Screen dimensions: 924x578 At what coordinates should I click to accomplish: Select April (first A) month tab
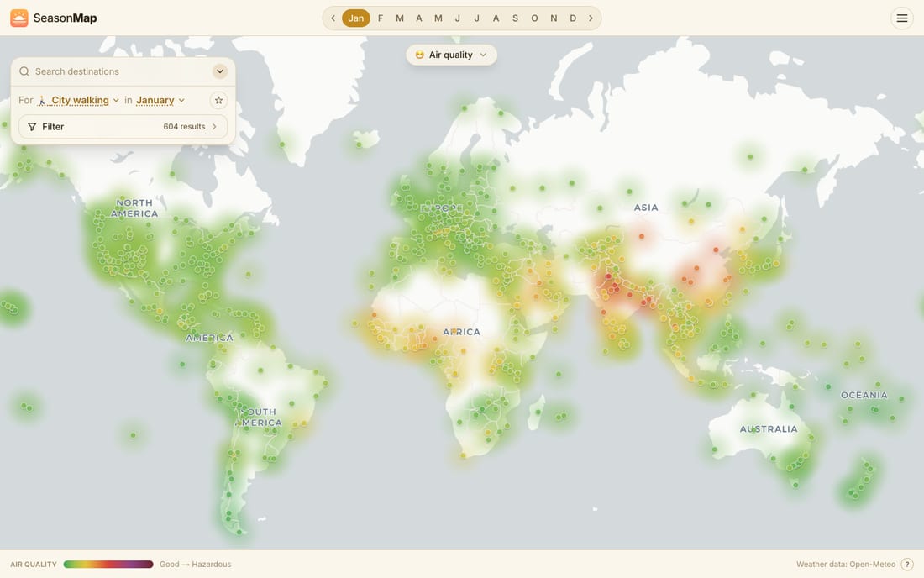[419, 18]
